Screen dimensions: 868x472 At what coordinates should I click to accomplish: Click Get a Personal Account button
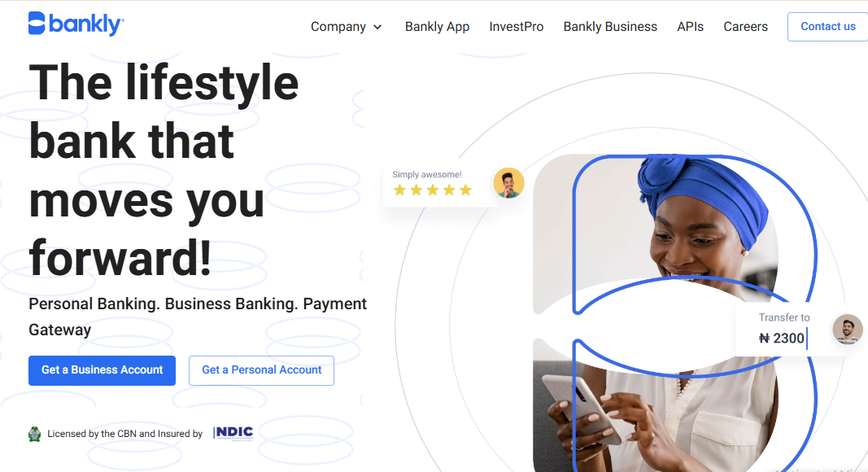261,370
